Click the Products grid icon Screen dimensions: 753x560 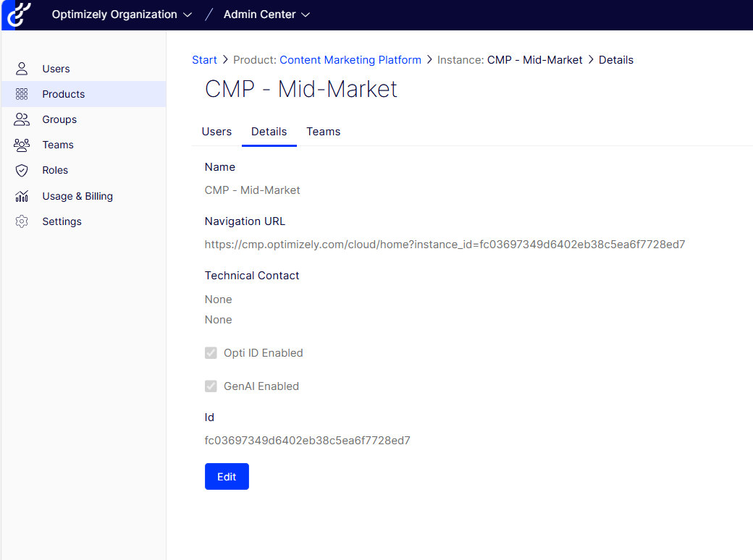click(x=22, y=94)
